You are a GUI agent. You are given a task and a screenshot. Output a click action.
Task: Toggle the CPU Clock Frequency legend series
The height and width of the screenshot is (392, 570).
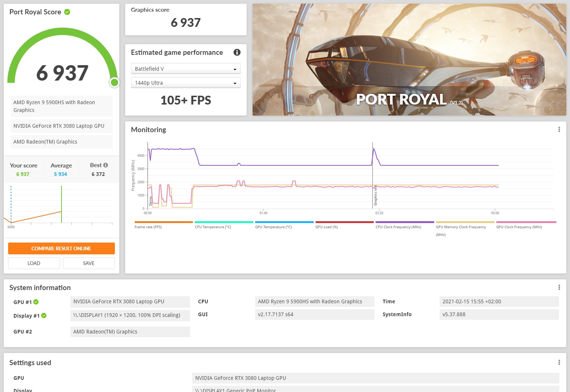pos(405,225)
